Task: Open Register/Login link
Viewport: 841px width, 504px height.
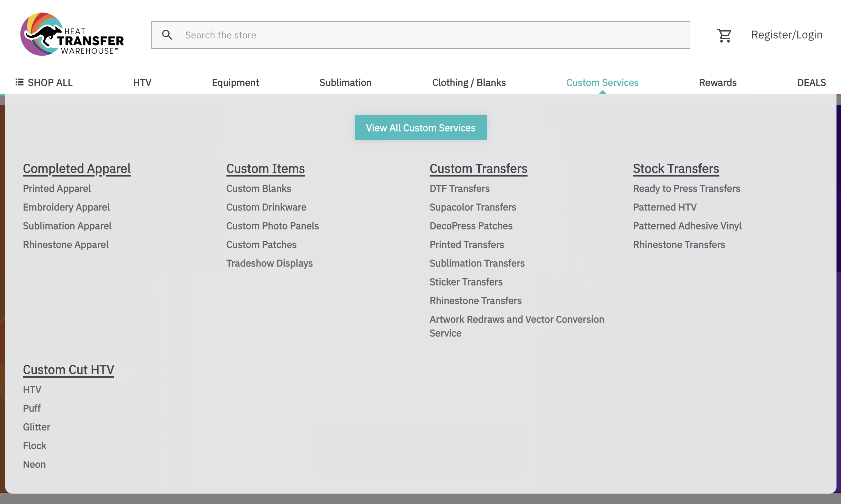Action: click(x=787, y=35)
